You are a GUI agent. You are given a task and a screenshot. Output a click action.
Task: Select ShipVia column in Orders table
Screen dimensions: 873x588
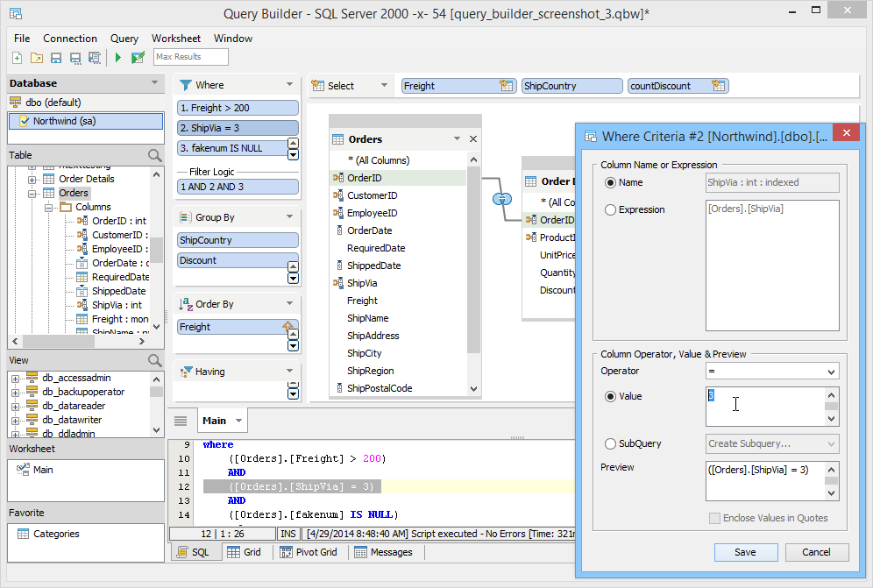click(x=362, y=283)
